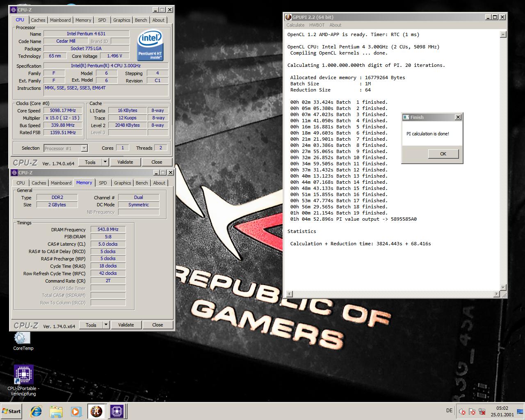Viewport: 525px width, 420px height.
Task: Click GPUPI vertical scrollbar down arrow
Action: [x=503, y=288]
